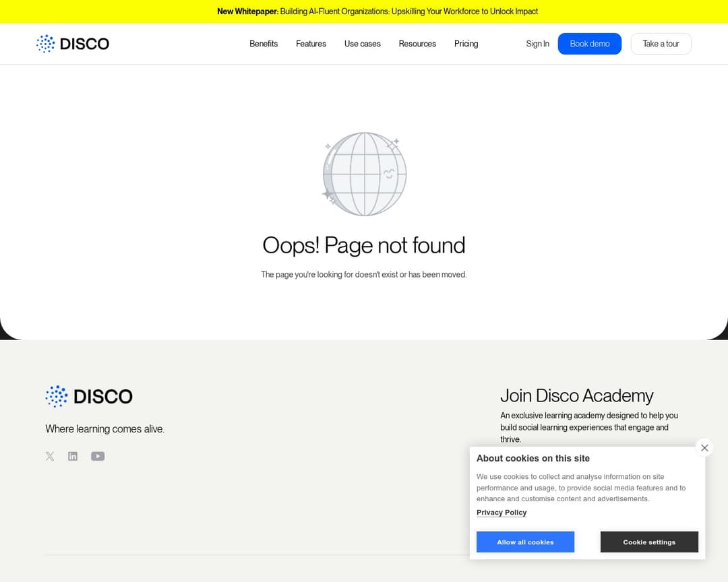
Task: Open the New Whitepaper banner link
Action: click(377, 11)
